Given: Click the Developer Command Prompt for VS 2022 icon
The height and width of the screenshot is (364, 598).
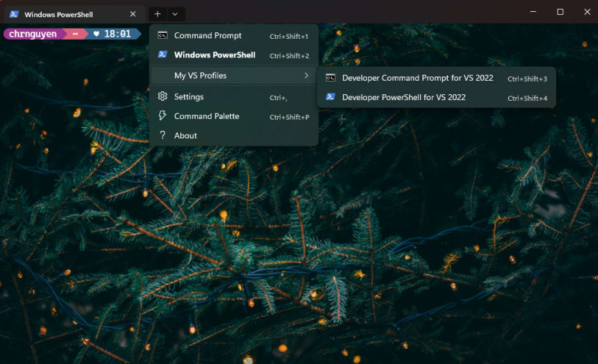Looking at the screenshot, I should [x=330, y=78].
